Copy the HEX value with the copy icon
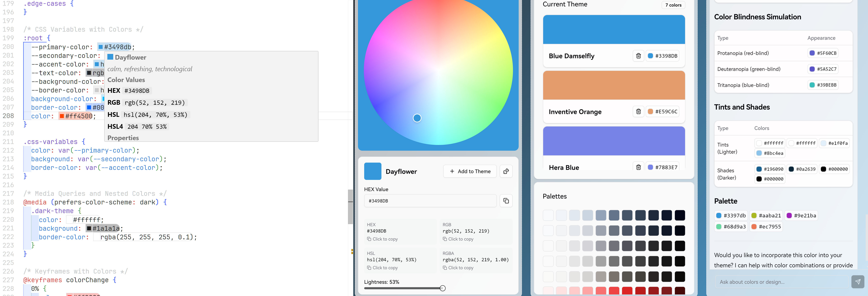 [506, 201]
